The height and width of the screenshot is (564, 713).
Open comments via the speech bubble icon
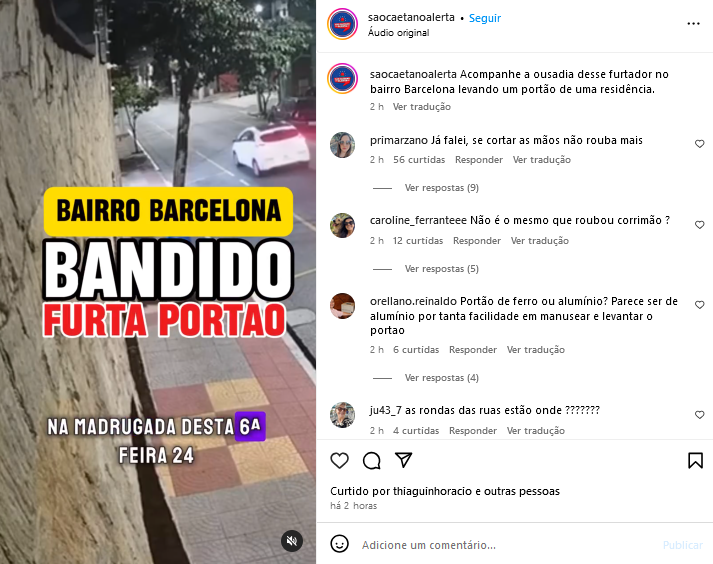[372, 461]
